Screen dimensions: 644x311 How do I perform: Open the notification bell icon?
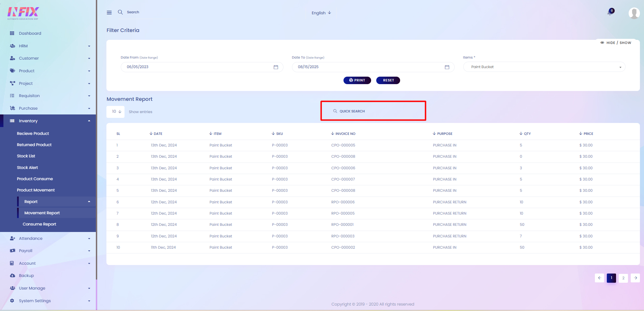610,13
